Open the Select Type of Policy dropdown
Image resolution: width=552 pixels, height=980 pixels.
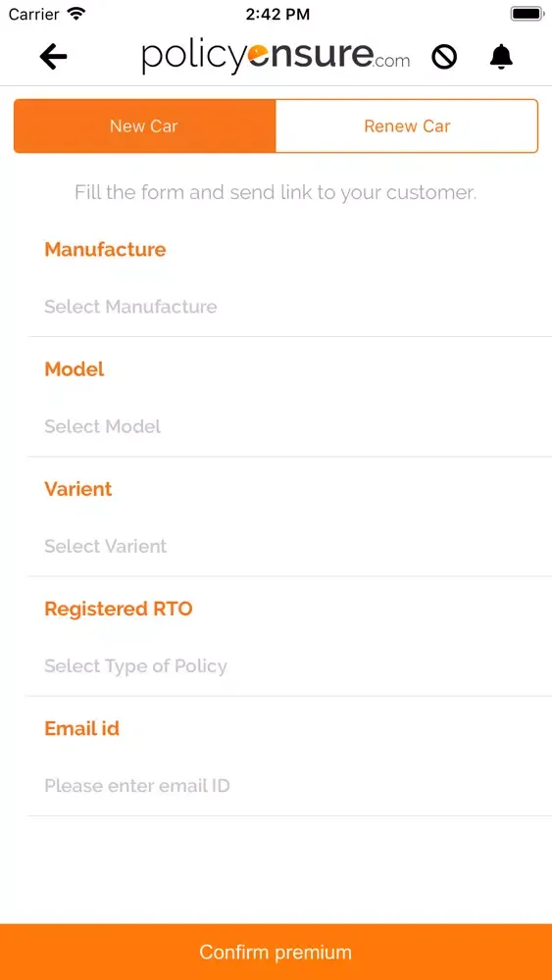coord(289,666)
